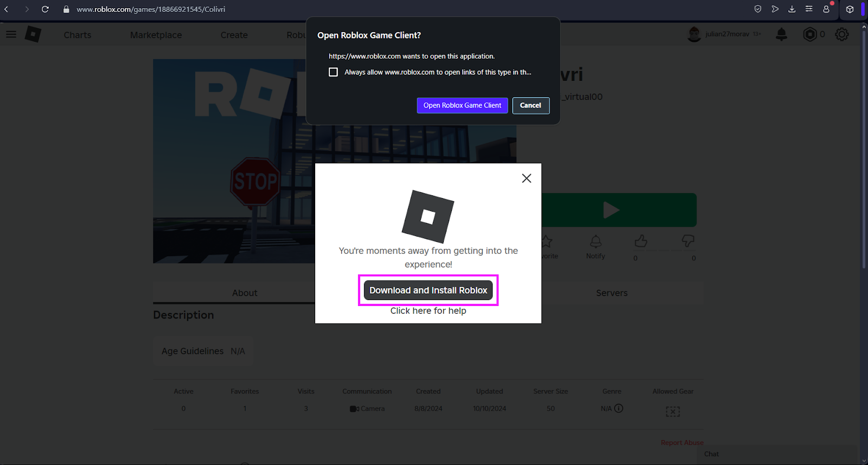Open browser downloads icon
868x465 pixels.
(x=792, y=9)
